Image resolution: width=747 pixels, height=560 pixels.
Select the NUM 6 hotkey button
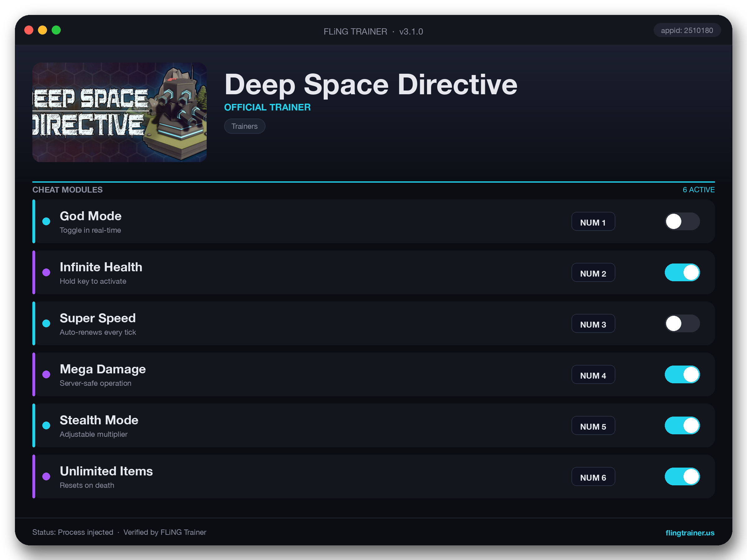click(x=593, y=476)
